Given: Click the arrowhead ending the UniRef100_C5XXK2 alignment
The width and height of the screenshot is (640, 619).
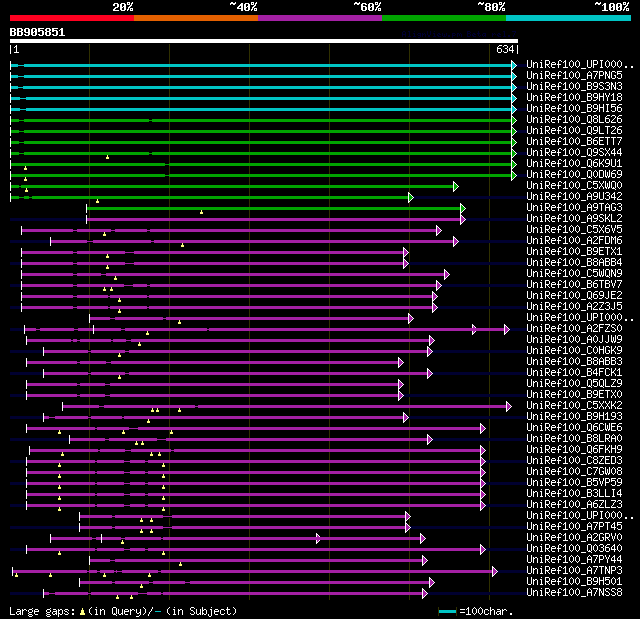Looking at the screenshot, I should pyautogui.click(x=509, y=406).
